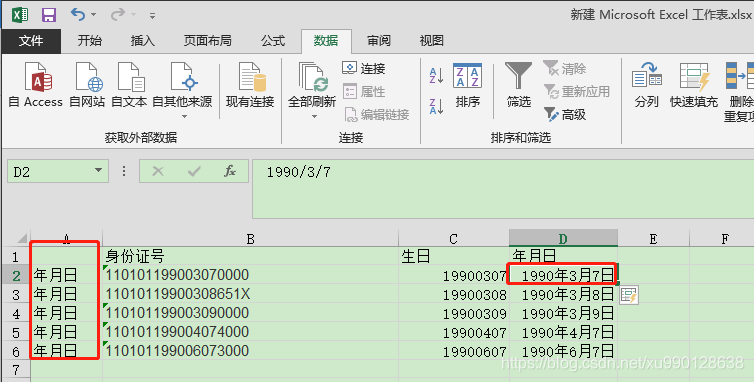754x382 pixels.
Task: Cancel the formula bar entry
Action: (158, 171)
